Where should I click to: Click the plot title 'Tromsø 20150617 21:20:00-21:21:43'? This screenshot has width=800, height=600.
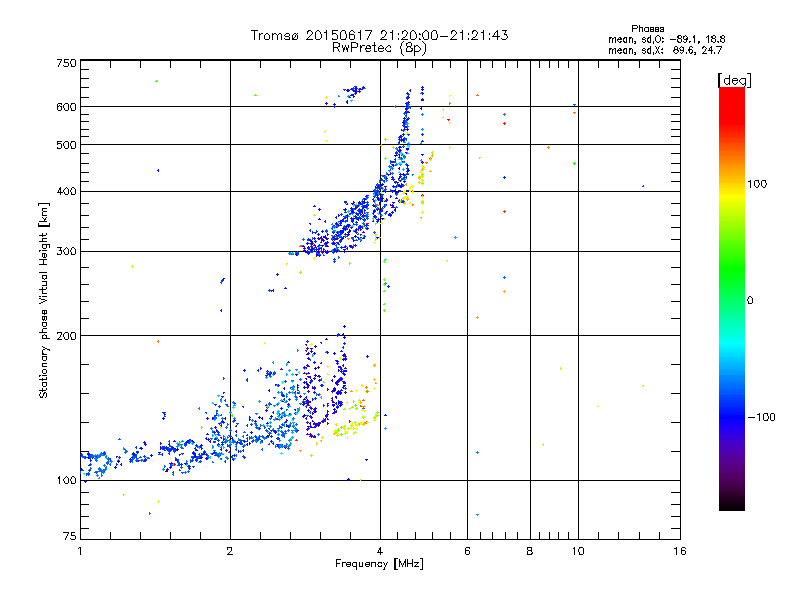(380, 35)
